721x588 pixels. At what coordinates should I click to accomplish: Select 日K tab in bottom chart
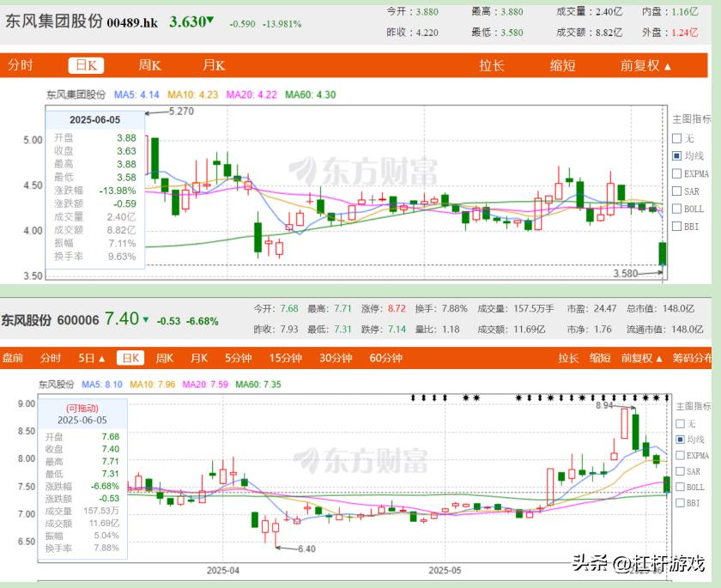point(130,358)
